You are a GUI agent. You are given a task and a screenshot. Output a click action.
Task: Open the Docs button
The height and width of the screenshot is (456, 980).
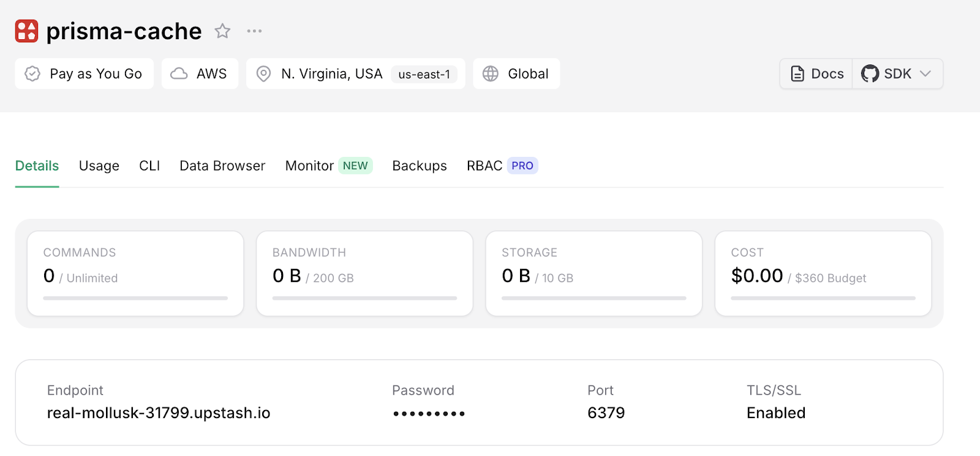coord(816,74)
